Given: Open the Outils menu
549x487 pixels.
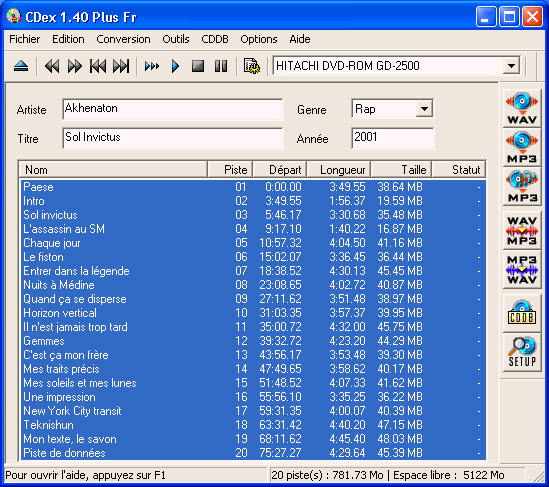Looking at the screenshot, I should point(176,39).
